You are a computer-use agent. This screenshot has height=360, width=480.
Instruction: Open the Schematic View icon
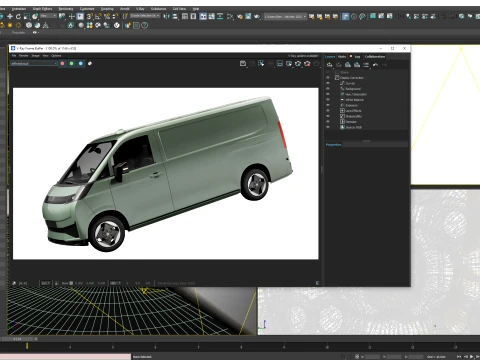[x=220, y=16]
